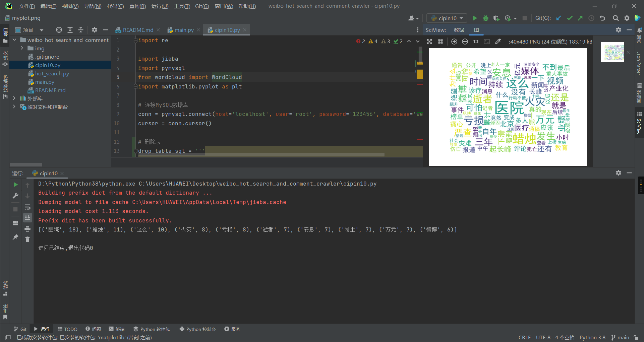Open Python 控制台 tool window
644x342 pixels.
(x=197, y=329)
